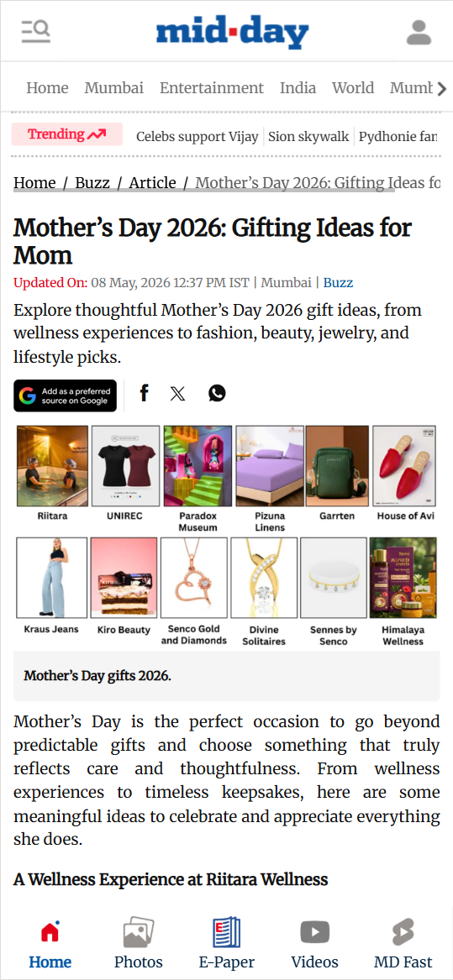Tap the Home icon in bottom bar
Screen dimensions: 453x980
point(50,942)
